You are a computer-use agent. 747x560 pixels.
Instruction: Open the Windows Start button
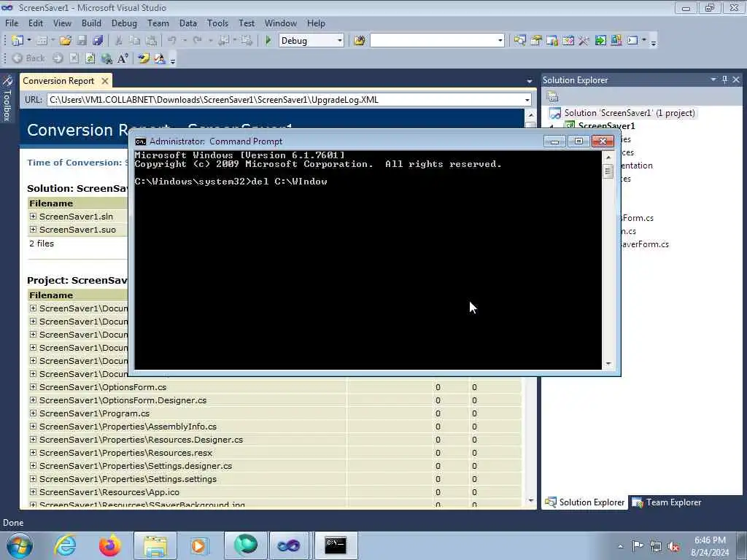tap(19, 545)
